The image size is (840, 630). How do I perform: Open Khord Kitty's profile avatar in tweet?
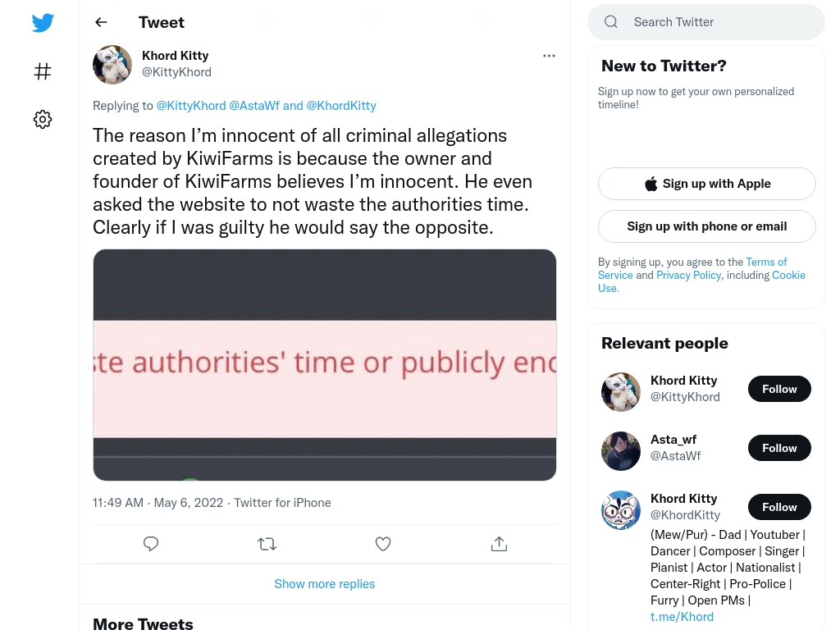112,64
